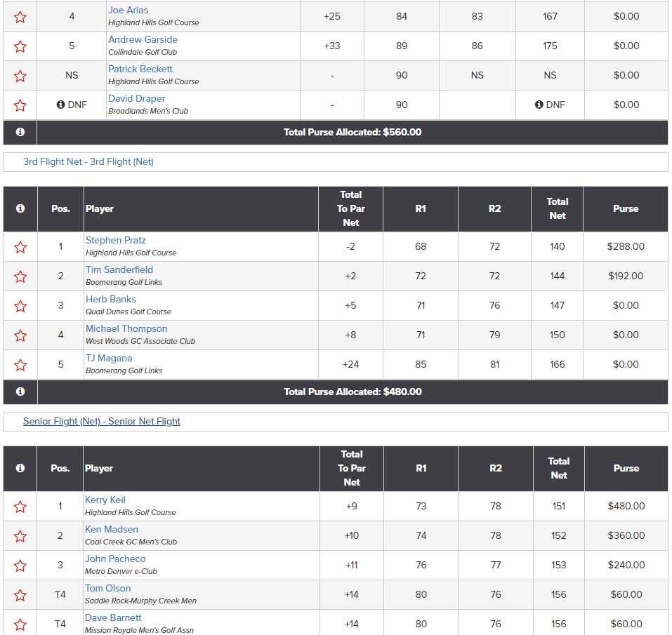The height and width of the screenshot is (635, 672).
Task: Click info icon in Senior Flight header
Action: [20, 468]
